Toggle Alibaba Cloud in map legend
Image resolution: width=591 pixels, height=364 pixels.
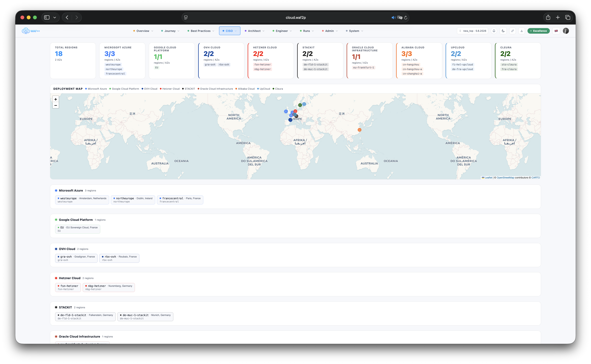(x=245, y=89)
